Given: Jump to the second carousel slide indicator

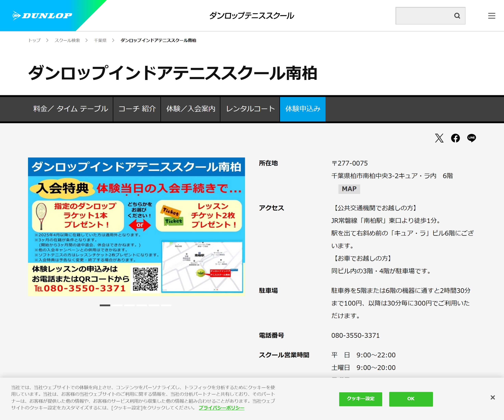Looking at the screenshot, I should point(117,305).
